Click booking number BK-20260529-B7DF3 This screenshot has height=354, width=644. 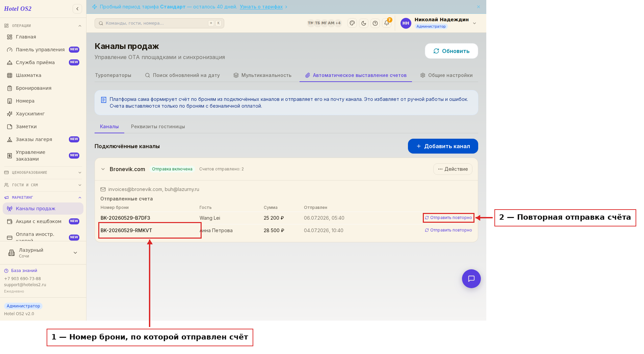coord(125,218)
